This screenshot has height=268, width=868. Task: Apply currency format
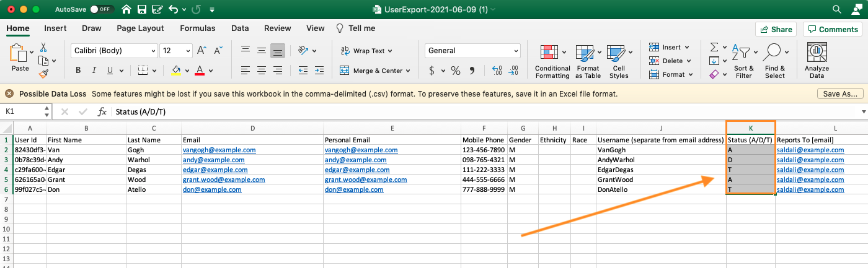pos(432,71)
